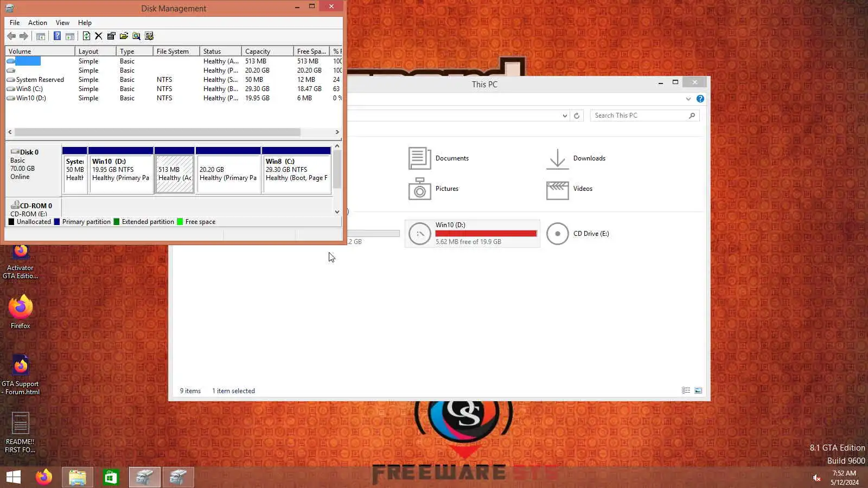Select the CD Drive (E:) icon
The height and width of the screenshot is (488, 868).
pyautogui.click(x=557, y=234)
